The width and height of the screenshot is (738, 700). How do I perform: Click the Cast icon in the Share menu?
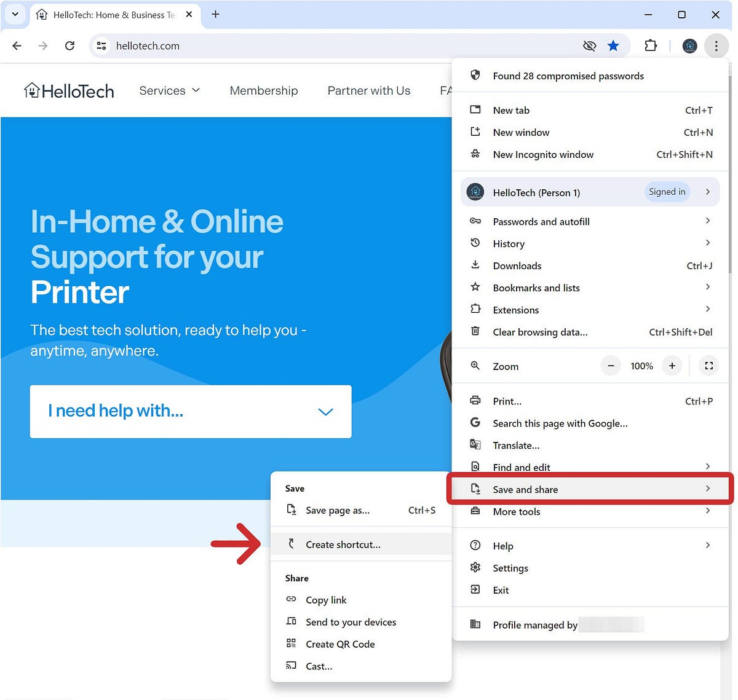click(292, 666)
